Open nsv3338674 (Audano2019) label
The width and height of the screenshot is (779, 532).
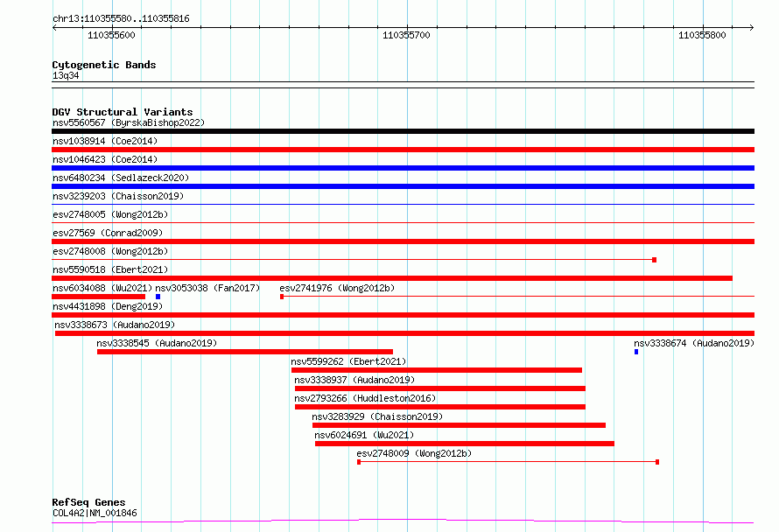(694, 343)
